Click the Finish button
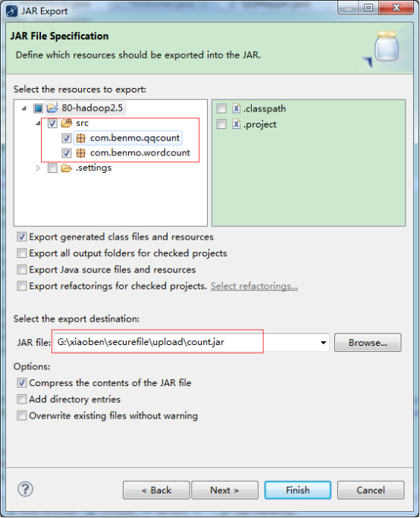This screenshot has width=420, height=518. (297, 490)
